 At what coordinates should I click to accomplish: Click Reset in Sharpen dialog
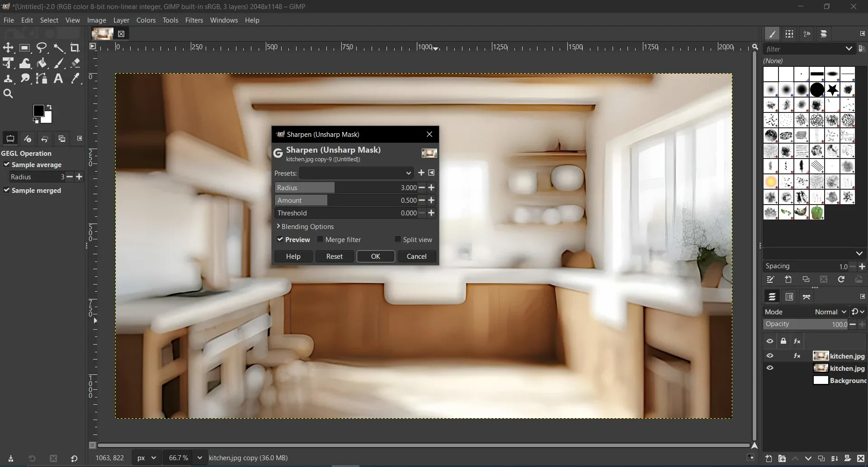pos(335,257)
